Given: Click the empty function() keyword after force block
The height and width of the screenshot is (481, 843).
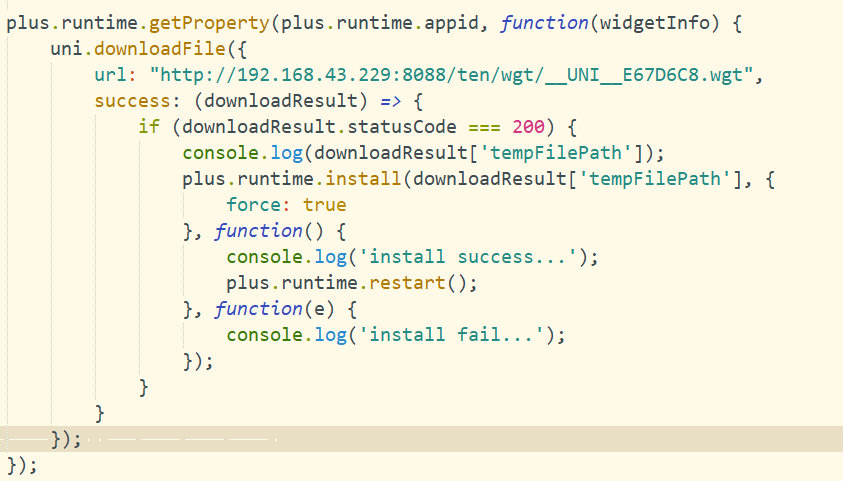Looking at the screenshot, I should click(x=258, y=231).
